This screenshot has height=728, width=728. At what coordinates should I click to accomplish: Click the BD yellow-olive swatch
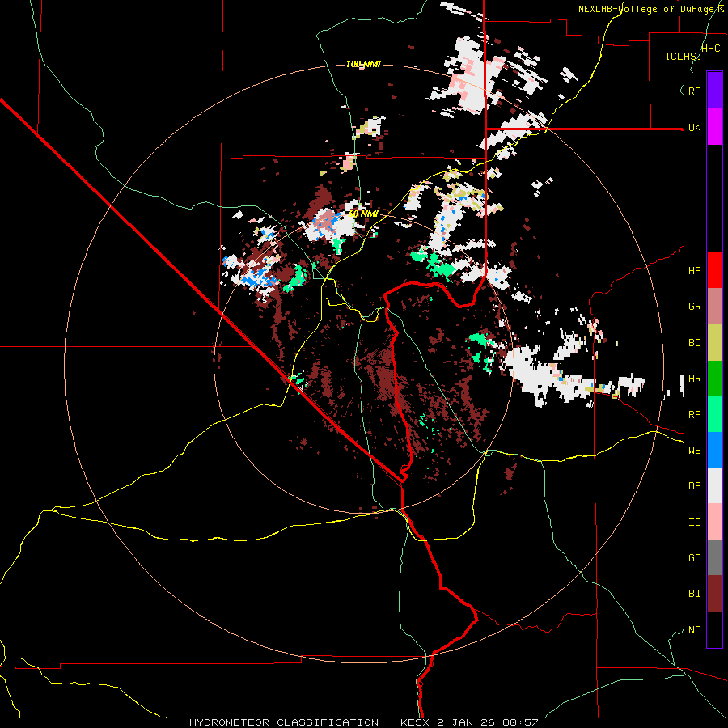point(714,343)
